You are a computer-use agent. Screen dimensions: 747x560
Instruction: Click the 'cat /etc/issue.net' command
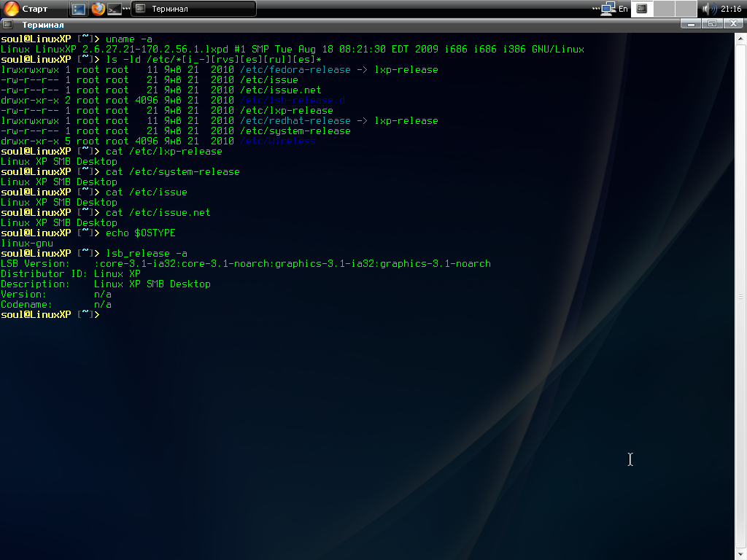click(158, 213)
